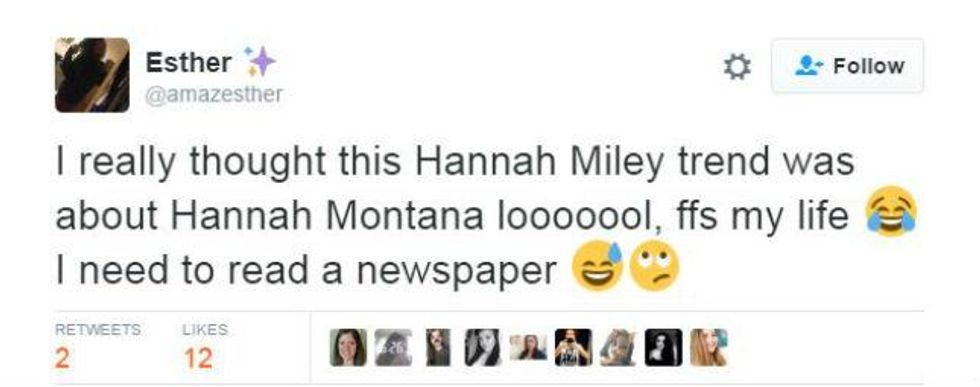The image size is (980, 387).
Task: Open the fifth liker avatar thumbnail
Action: 528,347
